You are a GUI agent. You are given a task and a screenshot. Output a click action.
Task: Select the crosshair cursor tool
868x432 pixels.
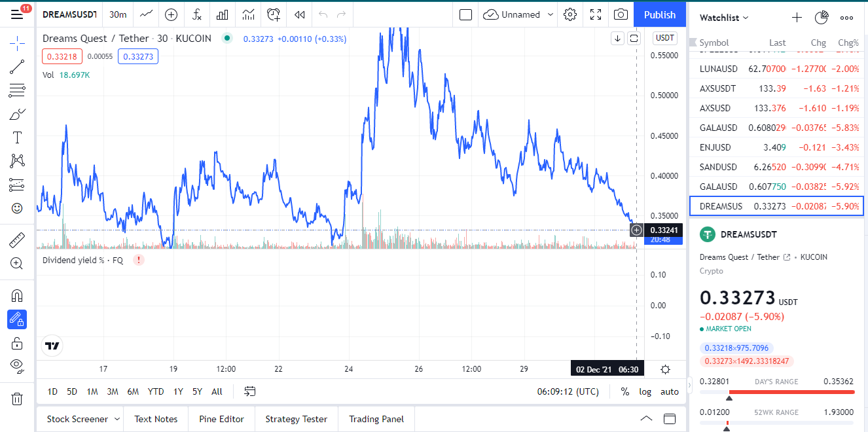[17, 44]
